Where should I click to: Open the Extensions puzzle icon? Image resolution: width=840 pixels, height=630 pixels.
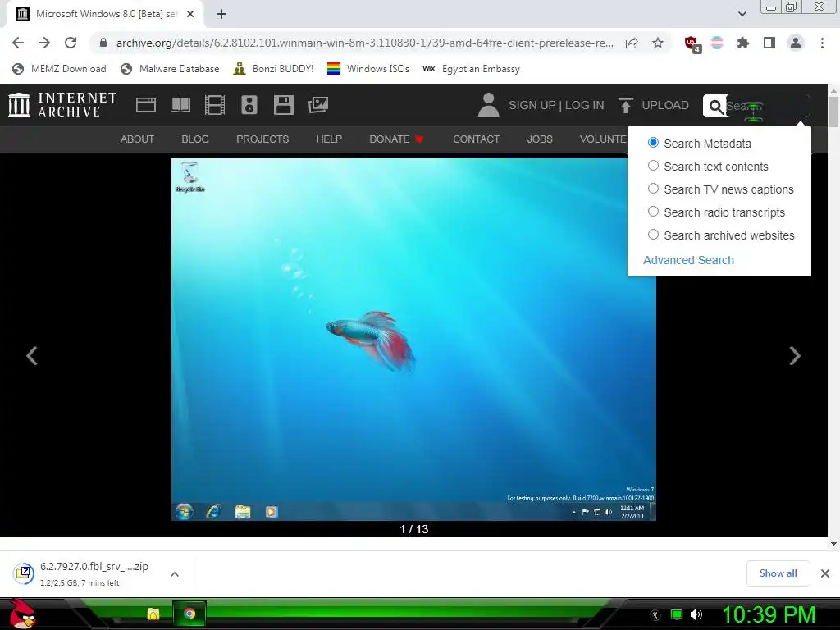click(743, 43)
